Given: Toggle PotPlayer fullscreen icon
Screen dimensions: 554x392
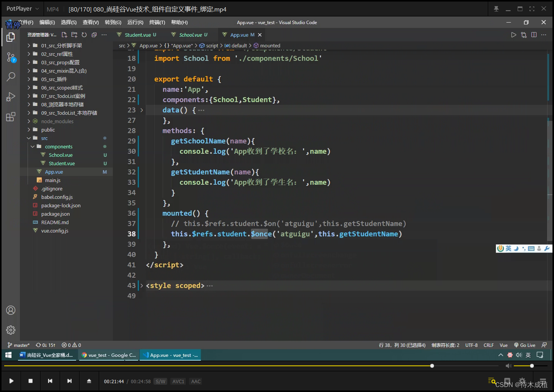Looking at the screenshot, I should point(532,9).
